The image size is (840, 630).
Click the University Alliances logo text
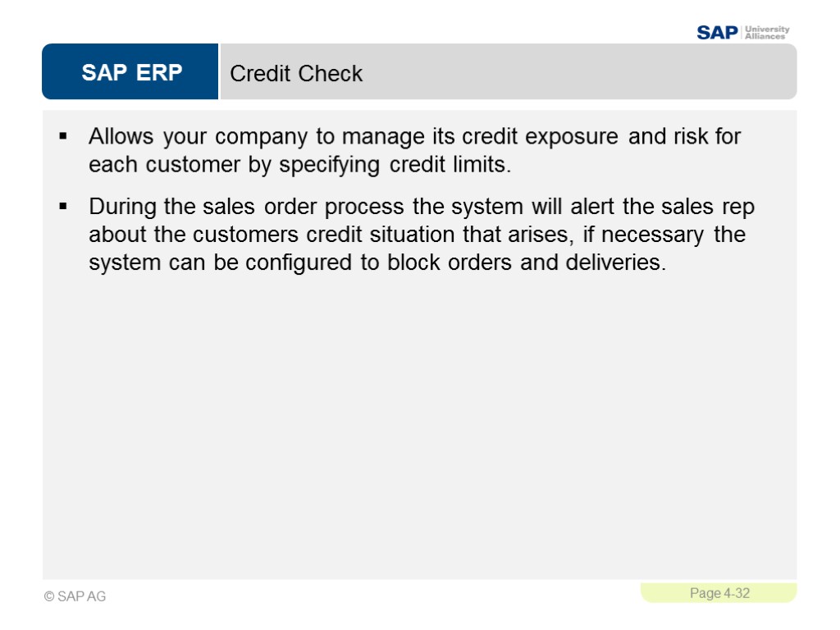coord(767,33)
